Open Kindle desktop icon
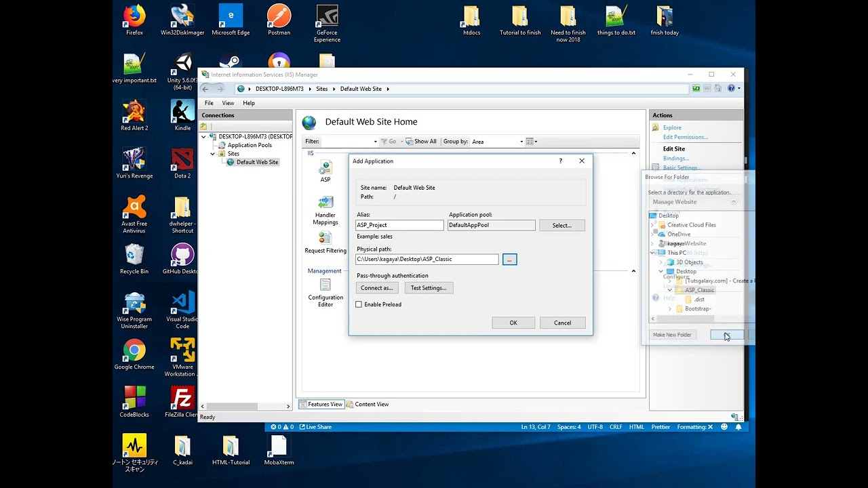Screen dimensions: 868x488 (x=182, y=116)
